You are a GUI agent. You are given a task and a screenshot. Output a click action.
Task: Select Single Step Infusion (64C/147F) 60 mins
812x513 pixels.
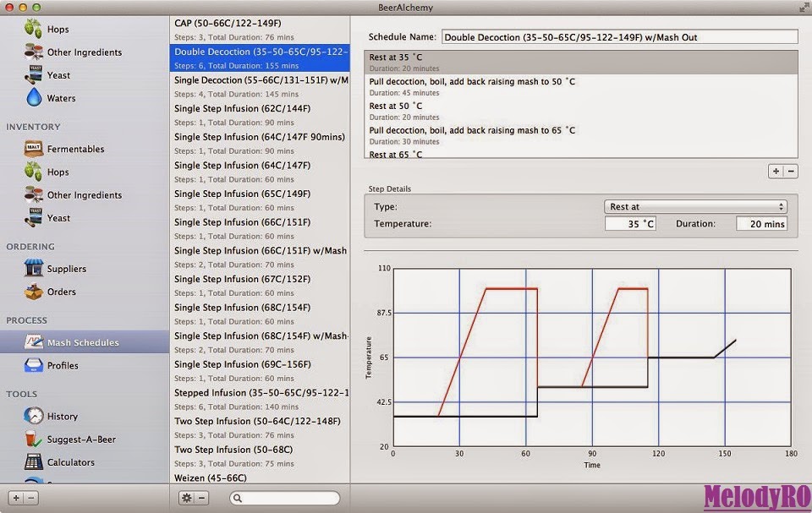260,172
